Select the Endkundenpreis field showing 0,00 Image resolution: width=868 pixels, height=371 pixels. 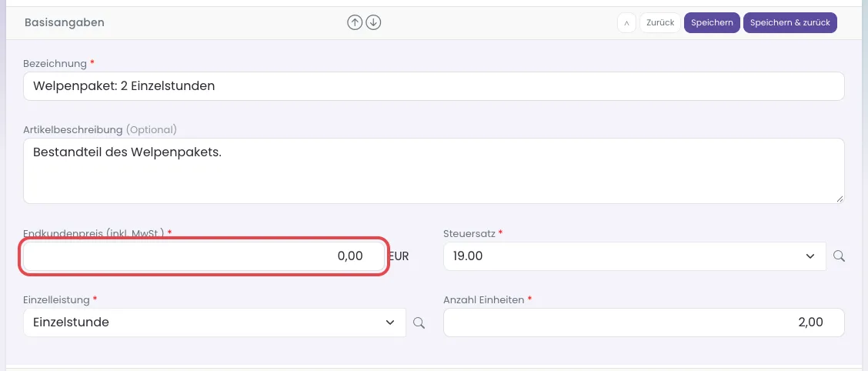click(x=204, y=256)
